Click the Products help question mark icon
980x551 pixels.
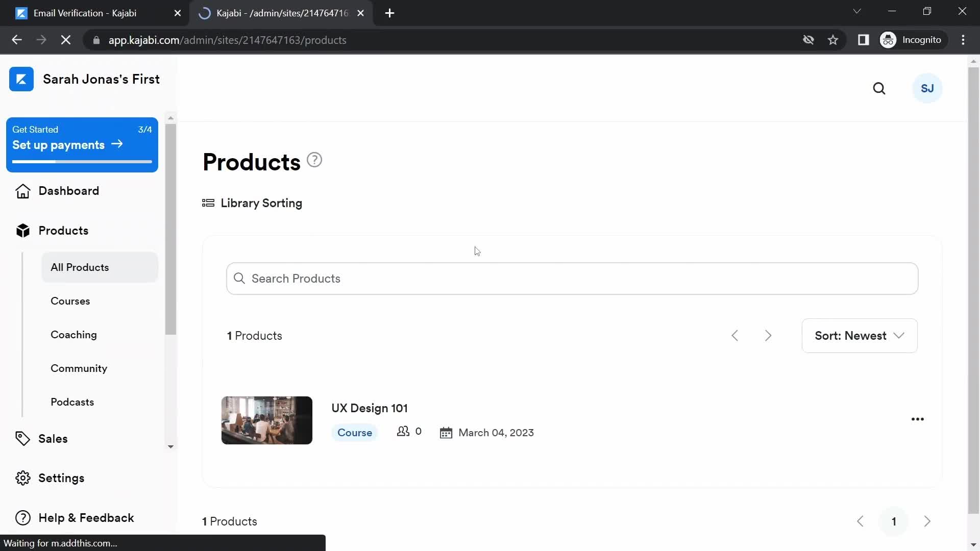tap(314, 160)
